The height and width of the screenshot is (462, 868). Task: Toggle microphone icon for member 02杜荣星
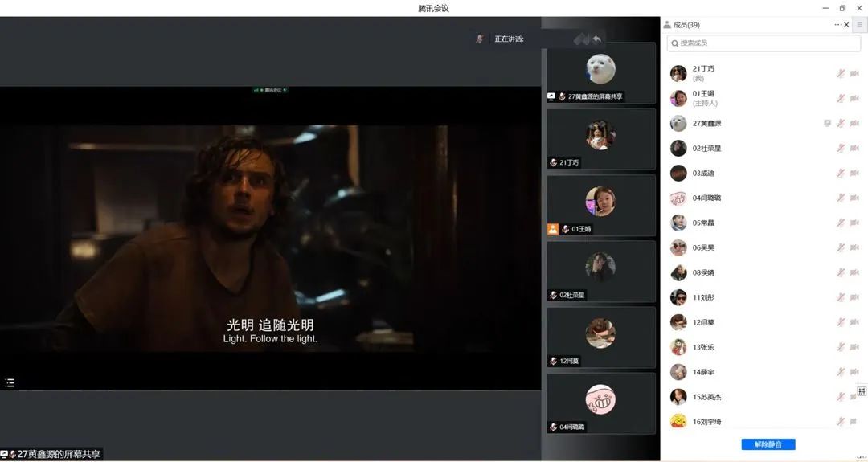841,148
